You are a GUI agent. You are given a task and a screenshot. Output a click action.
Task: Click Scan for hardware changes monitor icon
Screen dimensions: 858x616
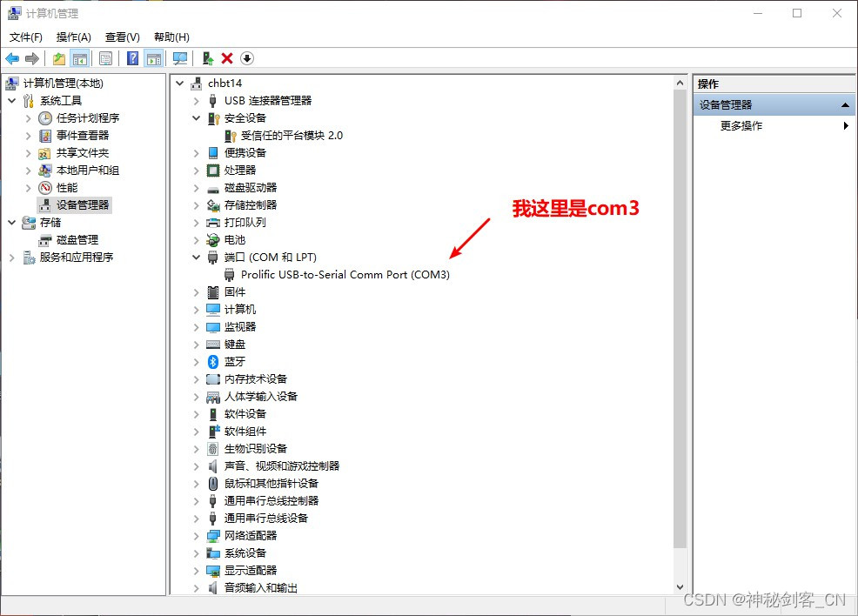click(x=180, y=58)
